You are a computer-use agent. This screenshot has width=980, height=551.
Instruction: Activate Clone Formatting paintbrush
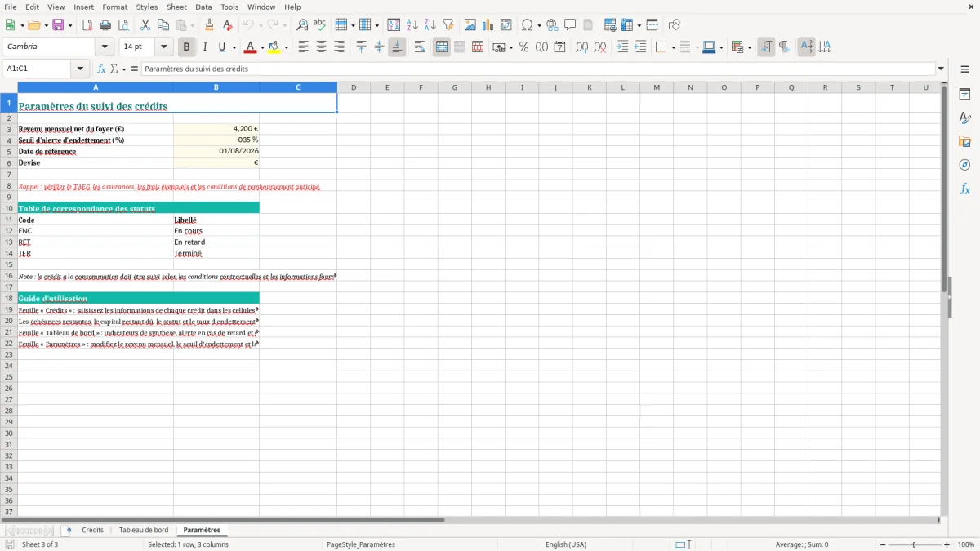[x=210, y=25]
